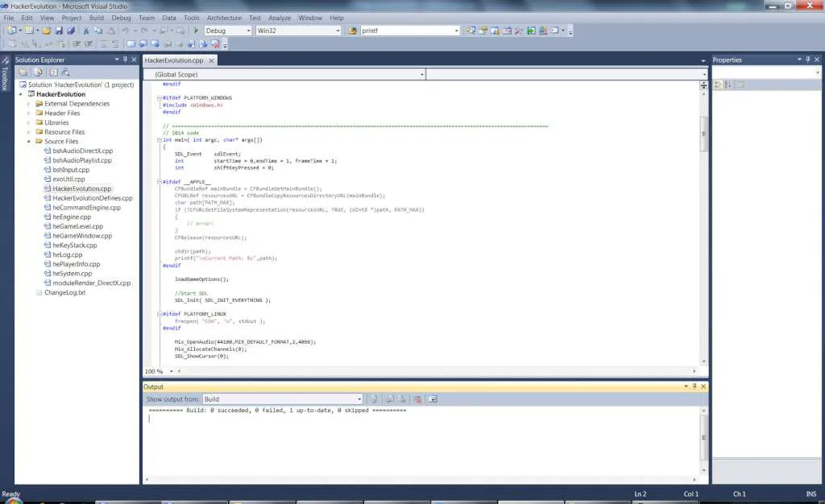Image resolution: width=825 pixels, height=504 pixels.
Task: Open the printf find combo box dropdown
Action: (x=456, y=31)
